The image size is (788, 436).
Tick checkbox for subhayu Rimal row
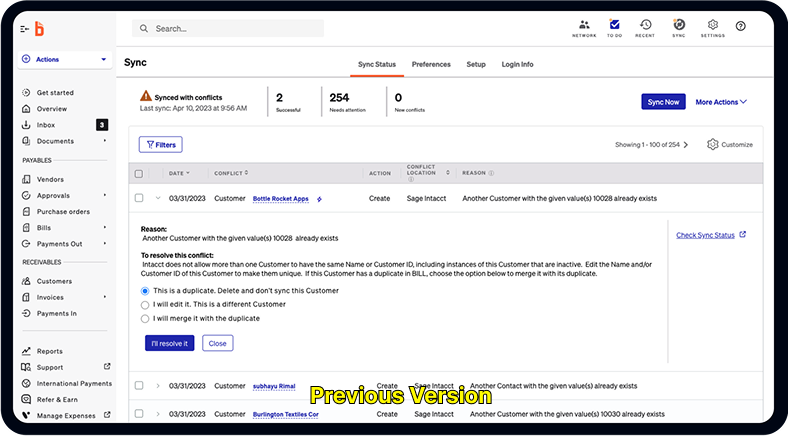(139, 386)
